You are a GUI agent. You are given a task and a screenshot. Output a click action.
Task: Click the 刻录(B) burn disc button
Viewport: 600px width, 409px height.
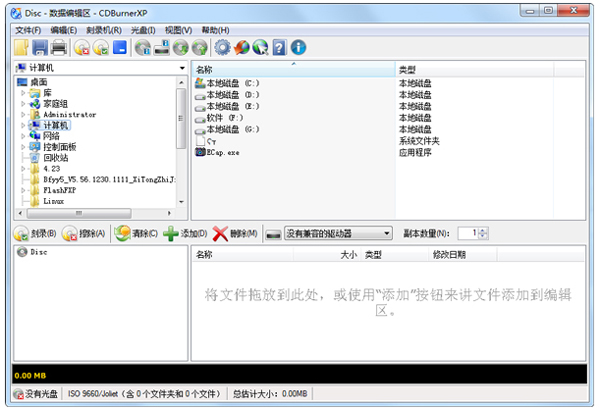point(33,234)
